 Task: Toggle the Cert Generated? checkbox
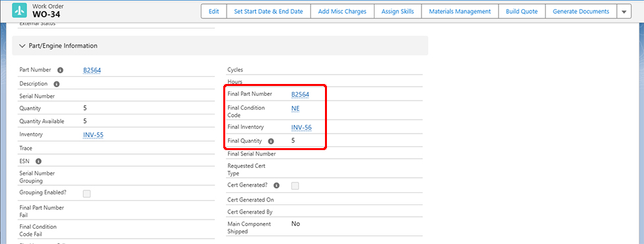pyautogui.click(x=295, y=186)
